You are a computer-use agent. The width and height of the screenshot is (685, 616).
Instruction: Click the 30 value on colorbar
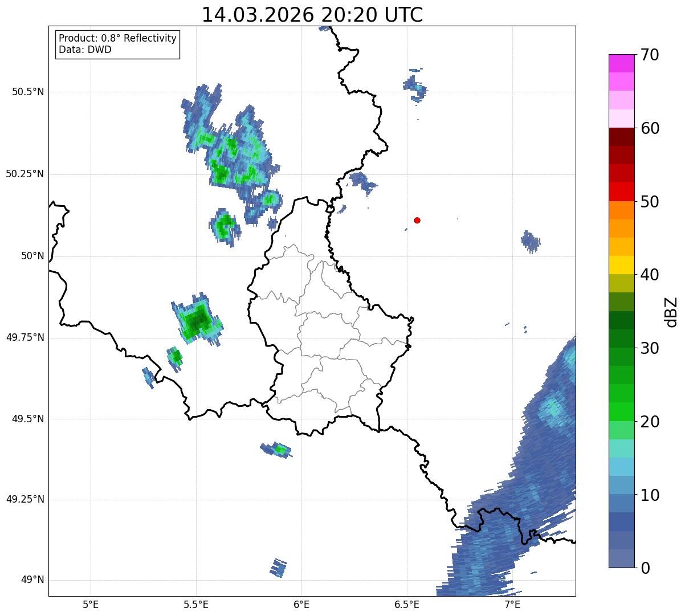coord(650,348)
